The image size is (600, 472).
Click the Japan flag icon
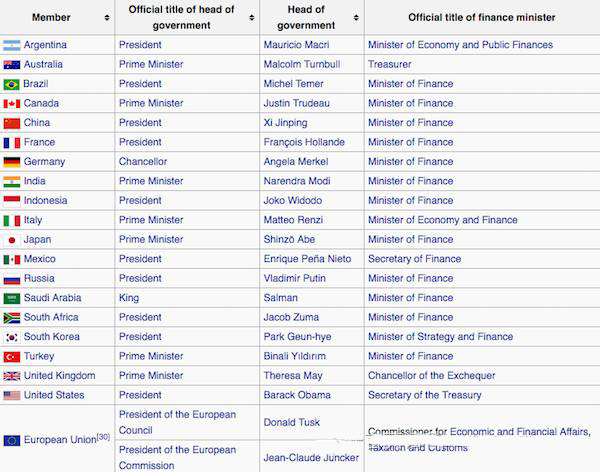click(12, 240)
